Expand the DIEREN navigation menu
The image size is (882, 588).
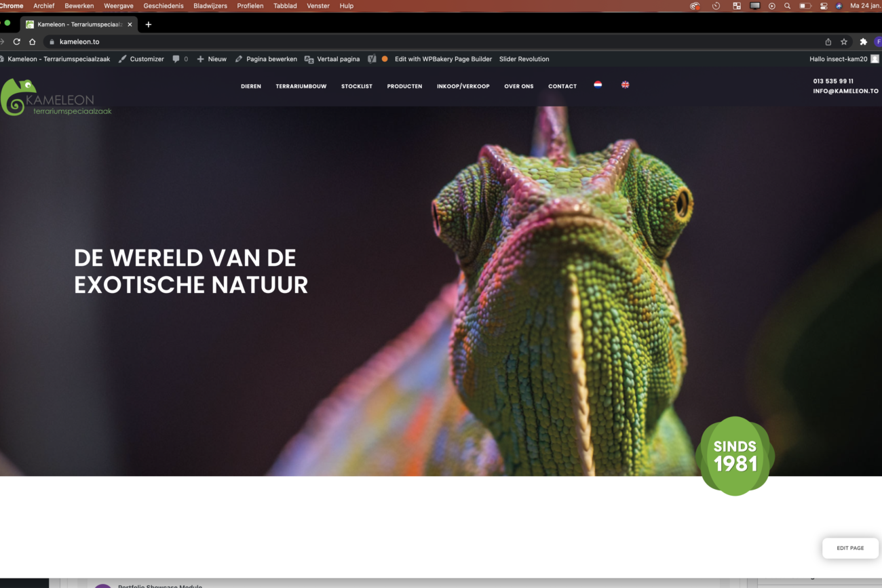251,86
